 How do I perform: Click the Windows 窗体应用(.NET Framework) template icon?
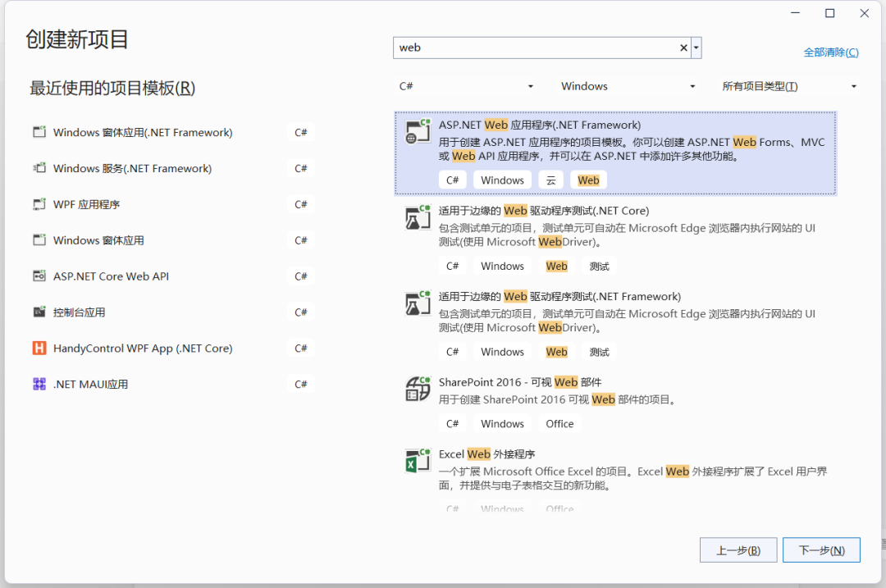click(x=39, y=132)
